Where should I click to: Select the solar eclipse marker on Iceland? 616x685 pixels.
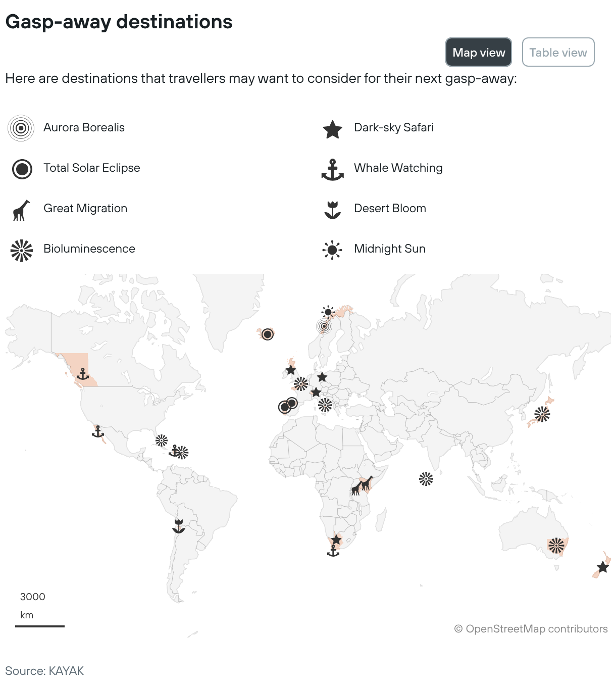[268, 334]
